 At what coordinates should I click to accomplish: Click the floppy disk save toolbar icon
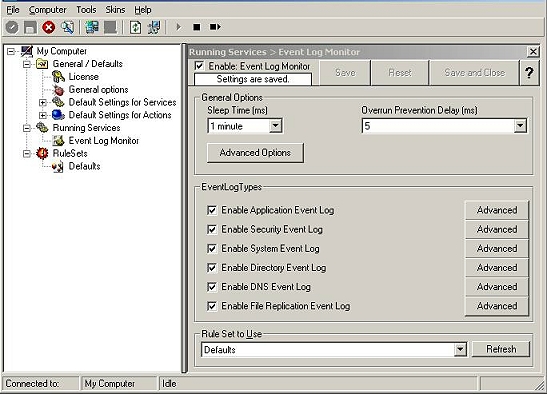(x=30, y=27)
